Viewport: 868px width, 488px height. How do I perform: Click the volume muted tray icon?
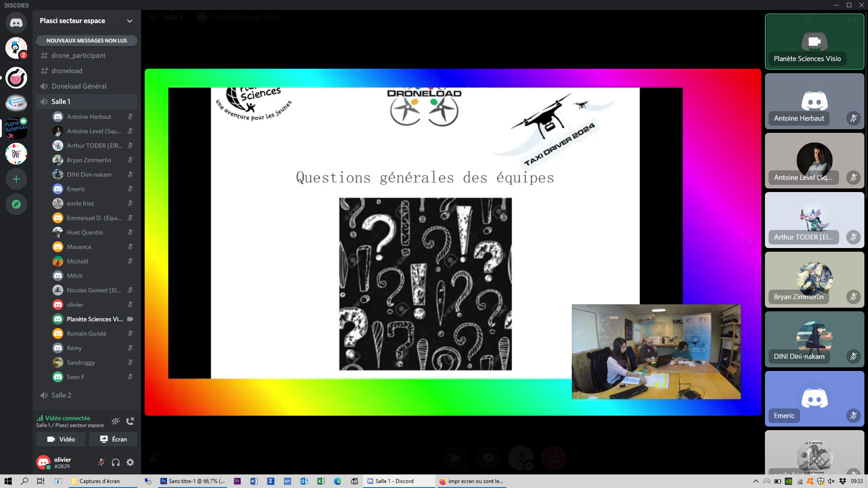click(832, 481)
